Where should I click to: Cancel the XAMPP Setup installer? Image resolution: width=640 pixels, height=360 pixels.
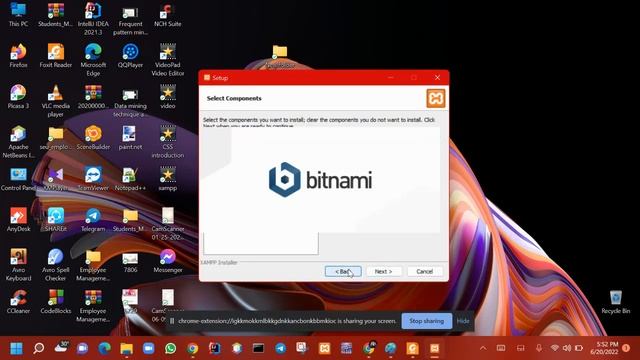[x=424, y=271]
